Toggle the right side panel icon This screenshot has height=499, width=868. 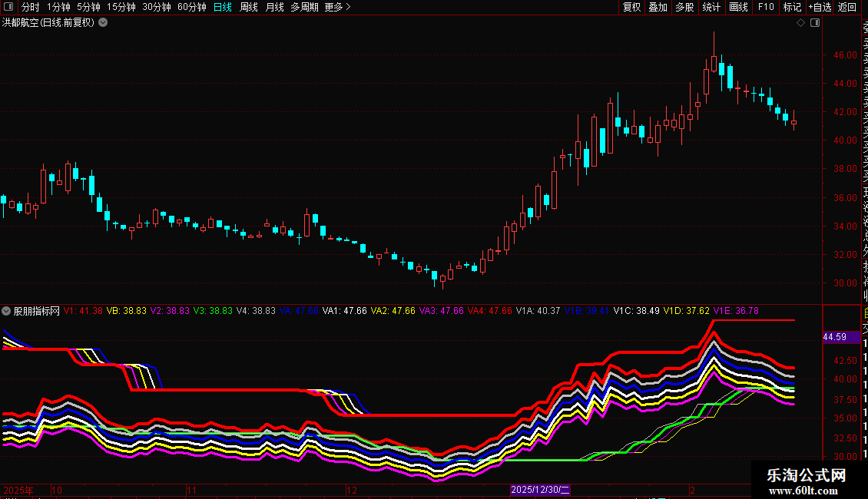[x=815, y=23]
